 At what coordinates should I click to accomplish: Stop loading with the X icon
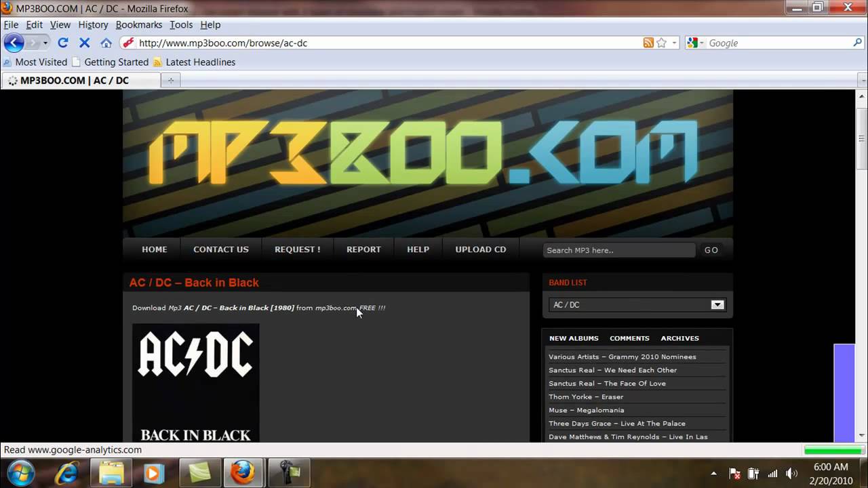pyautogui.click(x=84, y=43)
